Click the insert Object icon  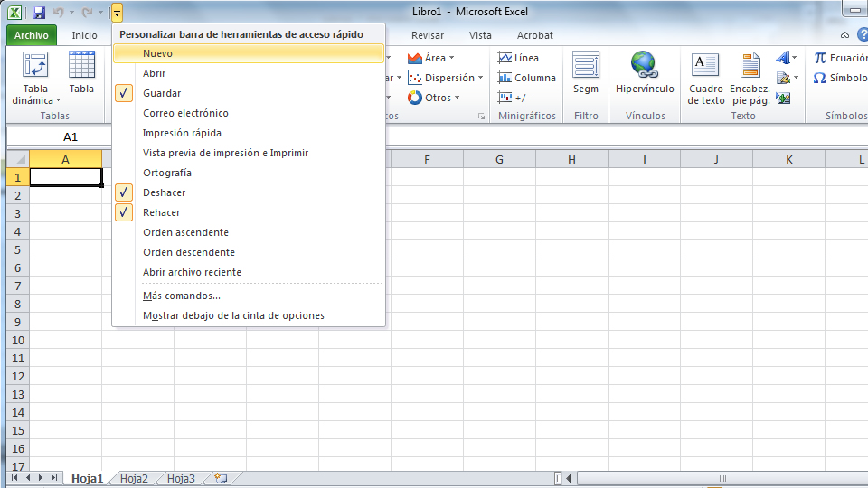click(783, 99)
